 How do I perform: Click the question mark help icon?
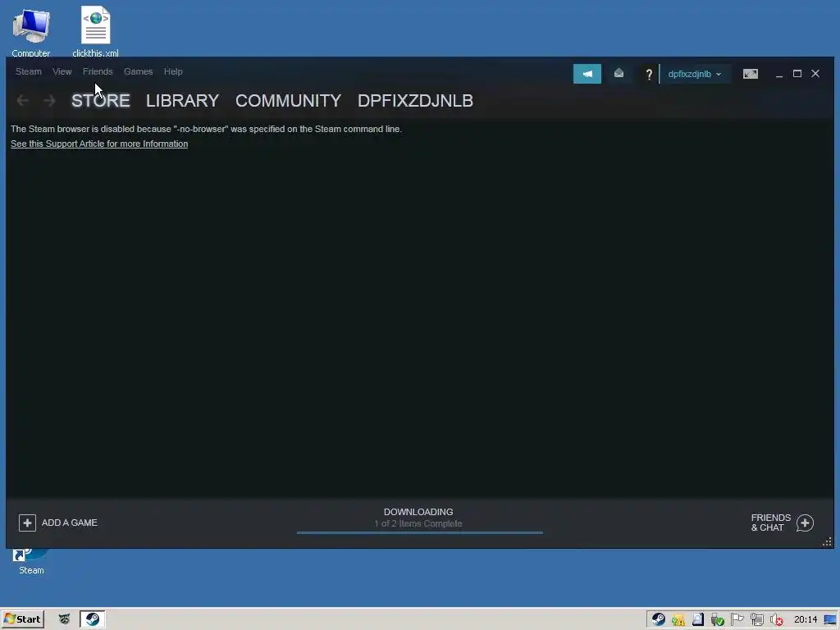coord(649,74)
